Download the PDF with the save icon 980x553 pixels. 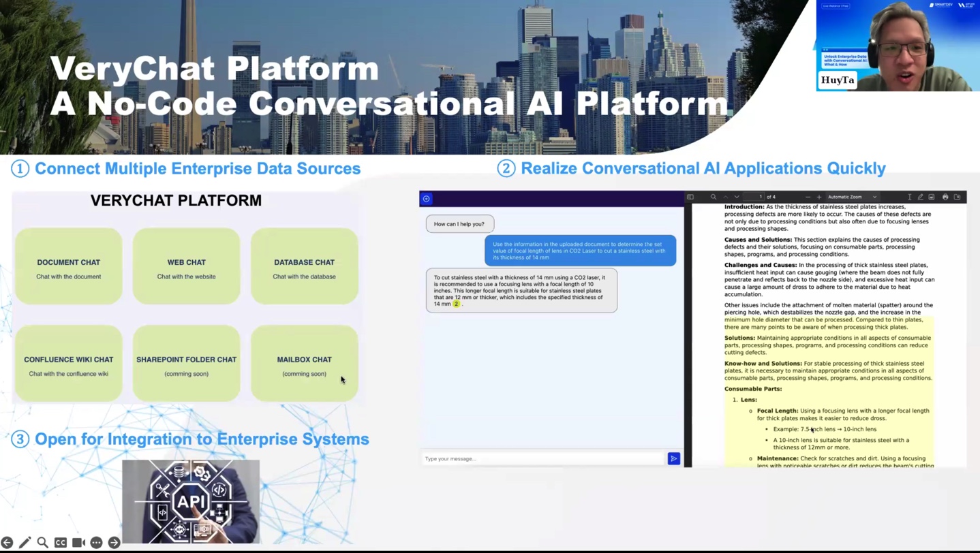(x=957, y=197)
